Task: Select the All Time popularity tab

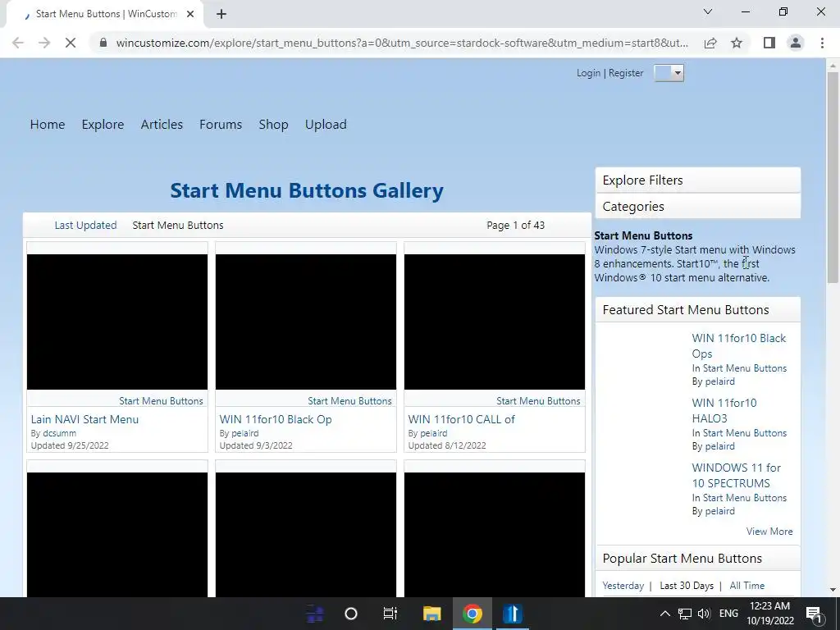Action: (x=746, y=586)
